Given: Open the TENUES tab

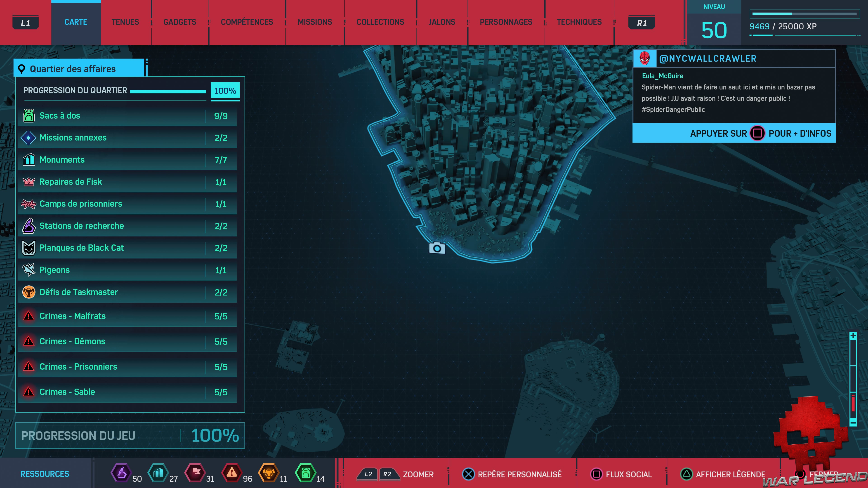Looking at the screenshot, I should (x=125, y=22).
